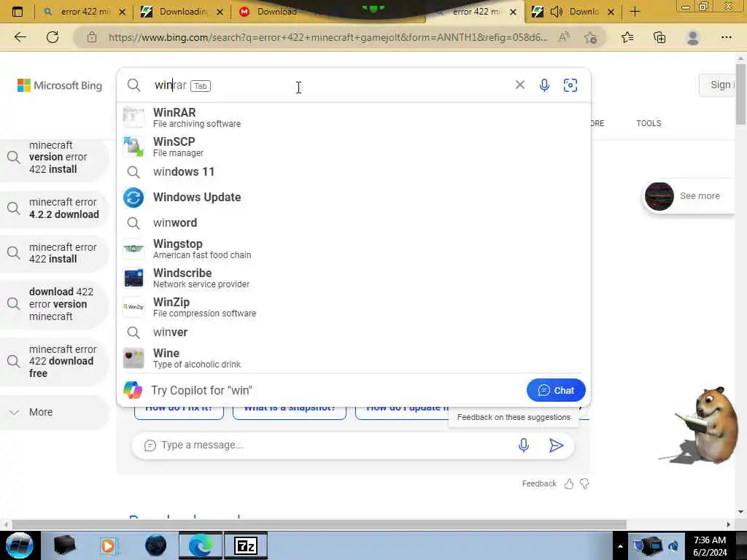Expand More related searches
747x560 pixels.
point(54,412)
